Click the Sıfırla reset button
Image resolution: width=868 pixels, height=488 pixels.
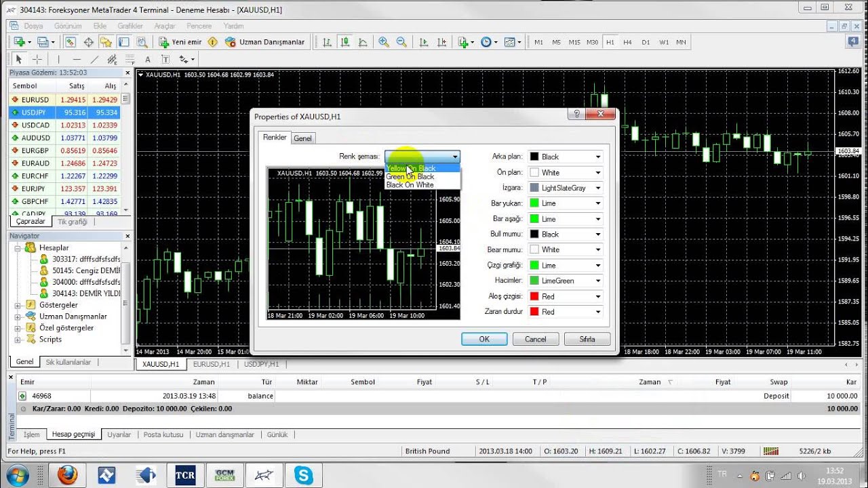(x=587, y=339)
